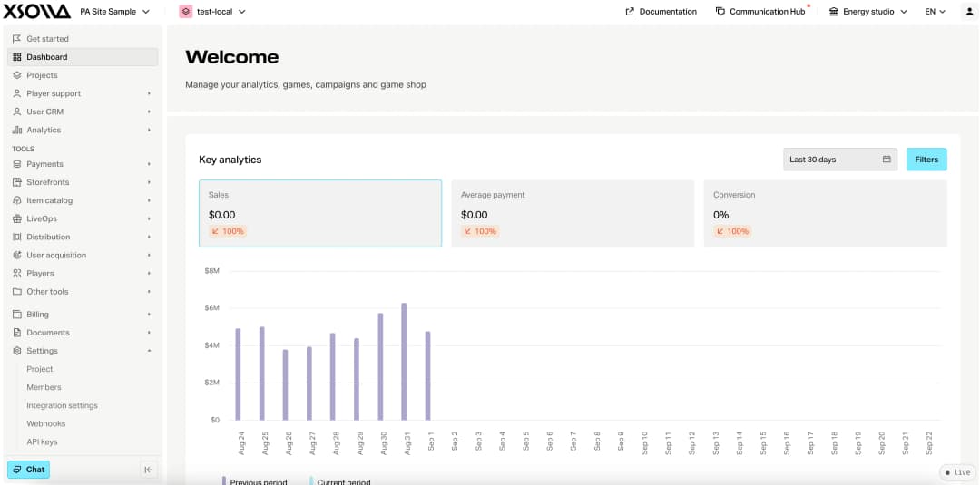
Task: Click the Item catalog icon
Action: (17, 200)
